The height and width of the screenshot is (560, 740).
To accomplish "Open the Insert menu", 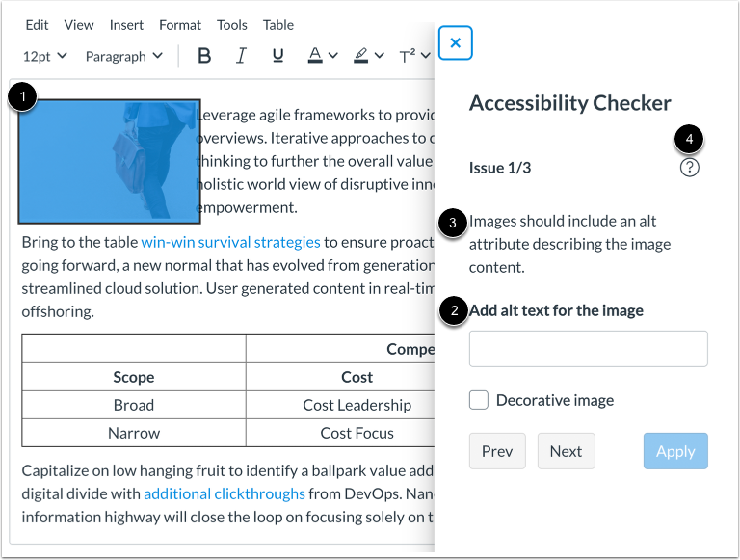I will 127,24.
